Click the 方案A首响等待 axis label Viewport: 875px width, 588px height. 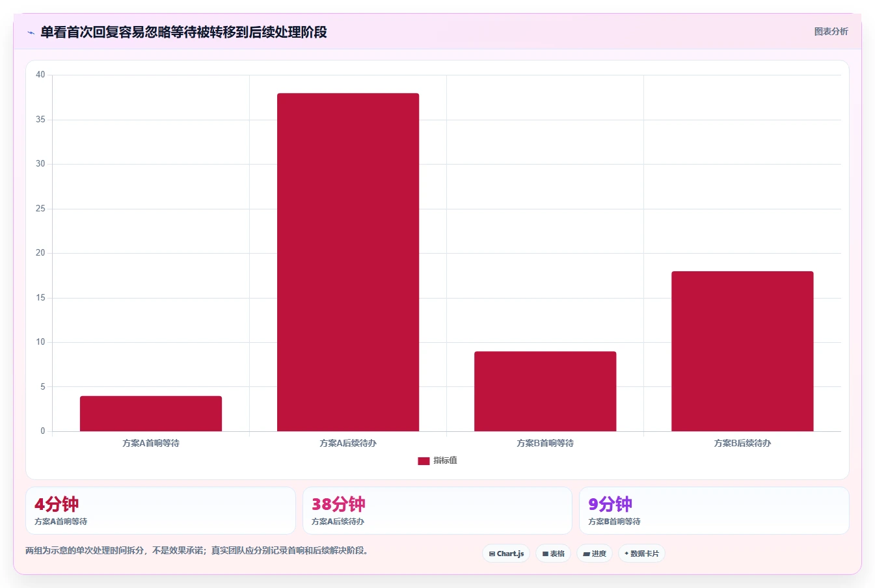pos(151,443)
